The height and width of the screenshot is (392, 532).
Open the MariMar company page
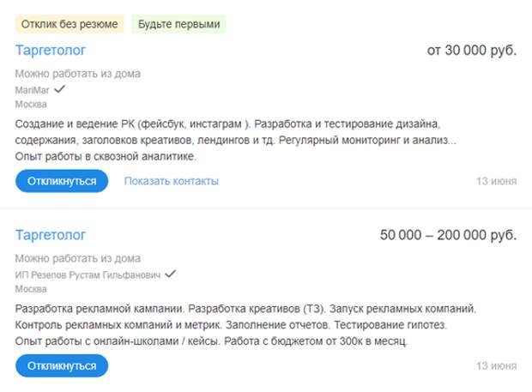click(32, 90)
